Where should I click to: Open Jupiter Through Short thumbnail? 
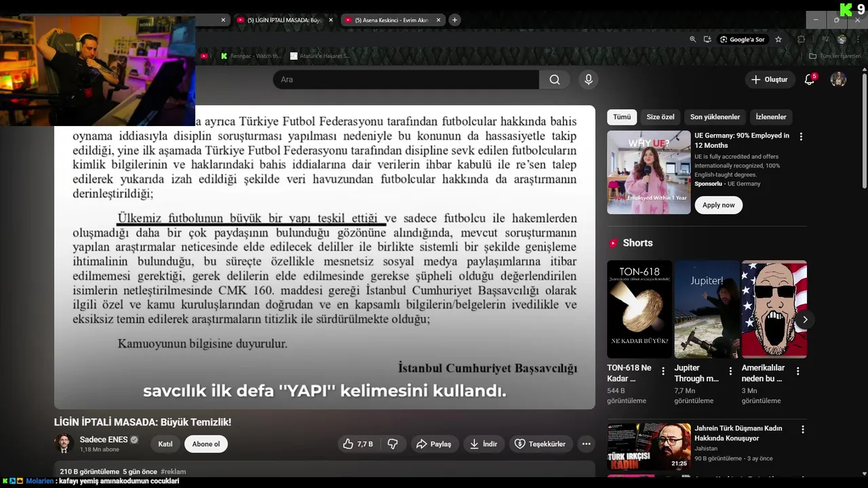click(x=707, y=309)
